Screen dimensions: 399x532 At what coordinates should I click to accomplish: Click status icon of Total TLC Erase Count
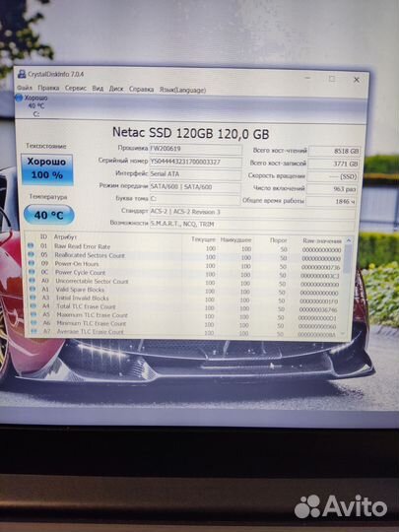click(x=33, y=305)
